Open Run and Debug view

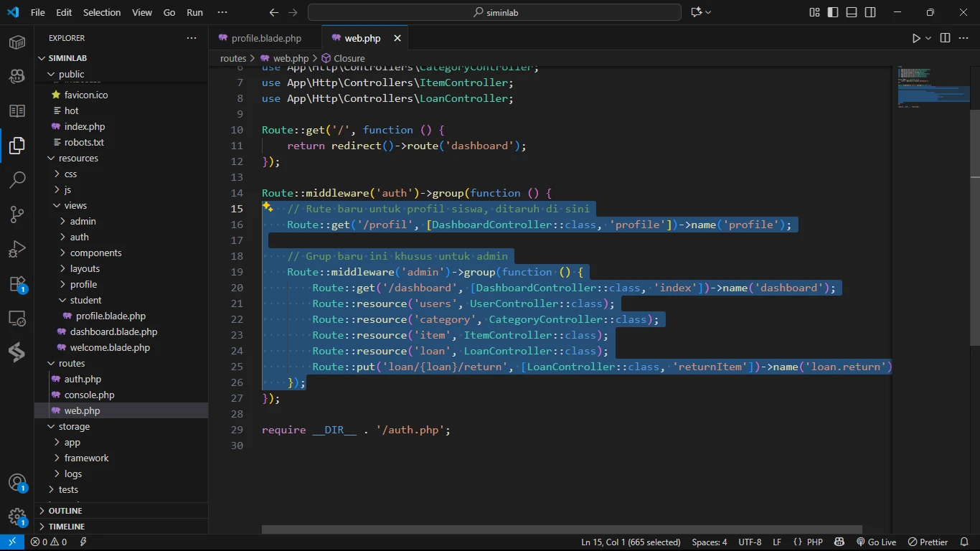(x=17, y=249)
